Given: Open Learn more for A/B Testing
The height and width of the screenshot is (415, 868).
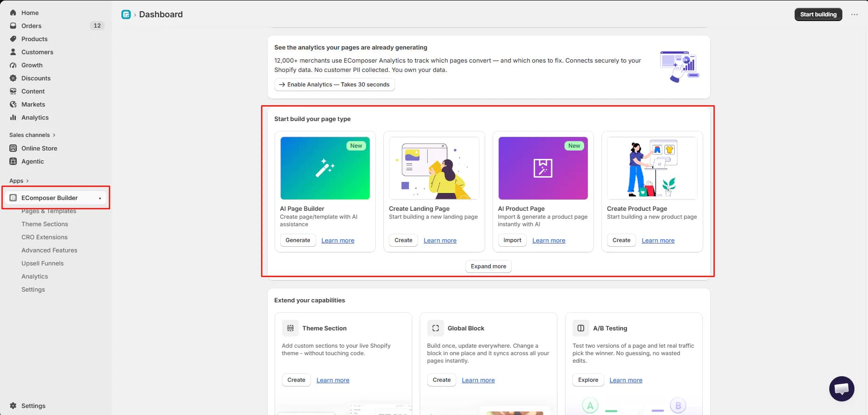Looking at the screenshot, I should pyautogui.click(x=626, y=380).
